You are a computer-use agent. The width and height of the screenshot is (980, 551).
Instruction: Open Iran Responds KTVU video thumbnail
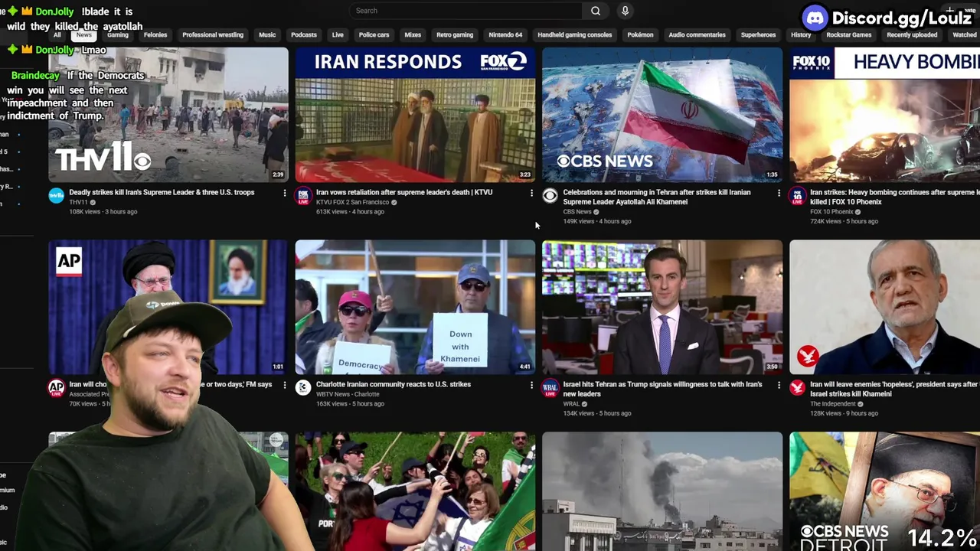415,115
